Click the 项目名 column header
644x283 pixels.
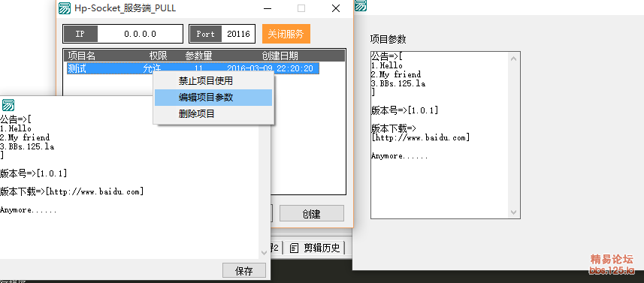81,56
